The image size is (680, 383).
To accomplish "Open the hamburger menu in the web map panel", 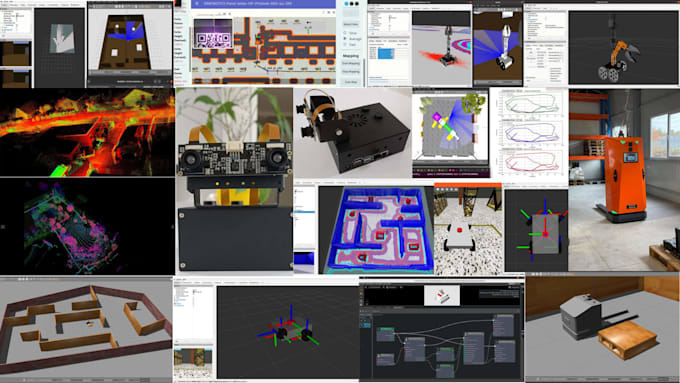I will (x=197, y=3).
